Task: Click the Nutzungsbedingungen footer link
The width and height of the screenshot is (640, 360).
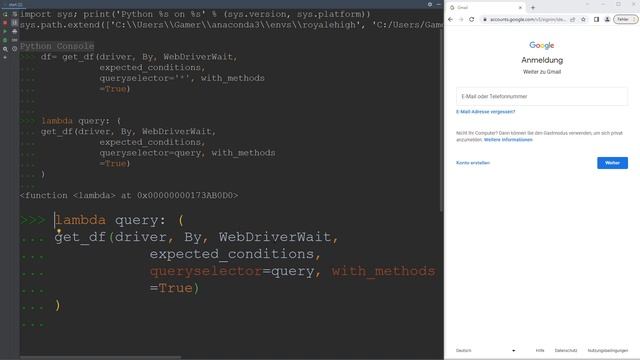Action: pyautogui.click(x=608, y=351)
